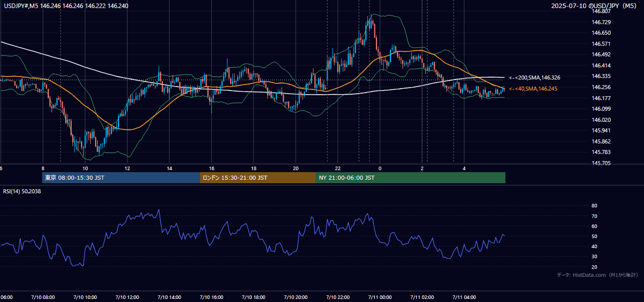This screenshot has width=644, height=302.
Task: Click the 200 SMA label 146.326
Action: (x=534, y=78)
